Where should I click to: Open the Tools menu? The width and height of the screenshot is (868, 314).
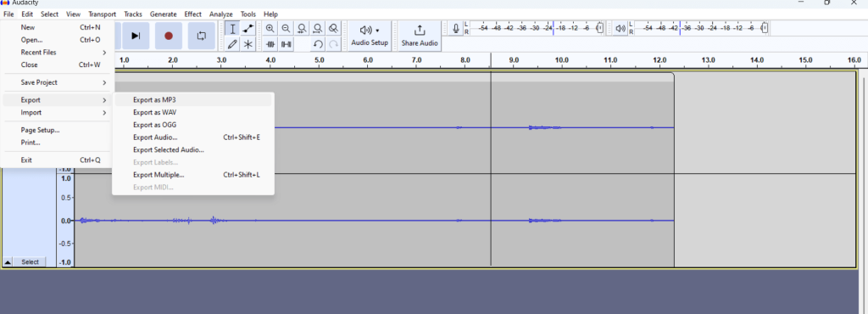(248, 14)
